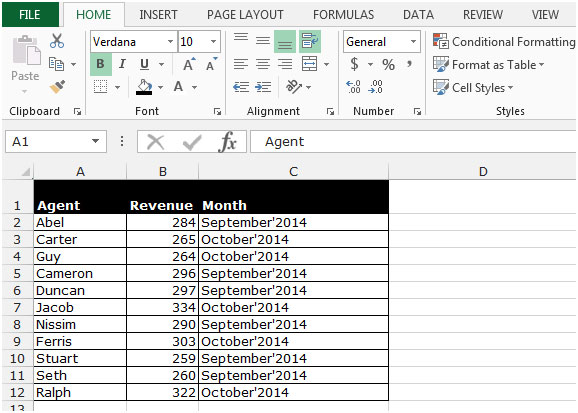Click the Center align text icon
578x413 pixels.
(263, 65)
